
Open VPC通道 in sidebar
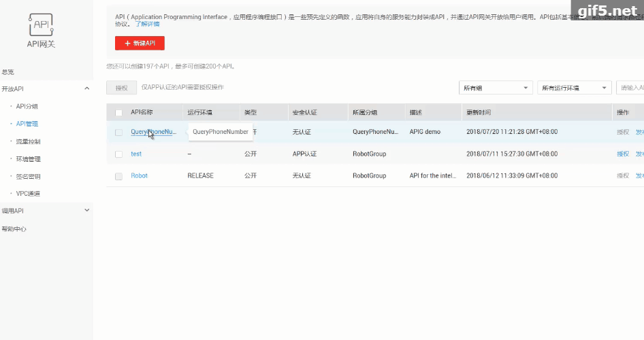(28, 194)
